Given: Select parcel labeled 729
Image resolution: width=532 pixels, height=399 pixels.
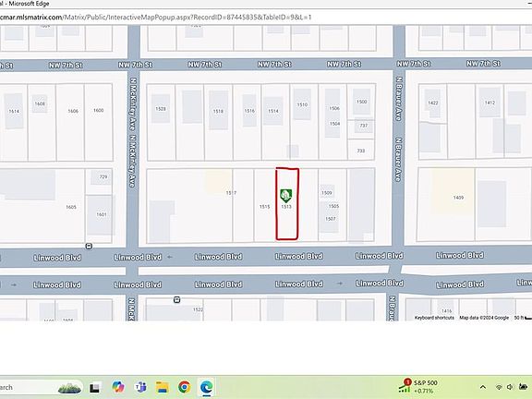Looking at the screenshot, I should pos(103,176).
